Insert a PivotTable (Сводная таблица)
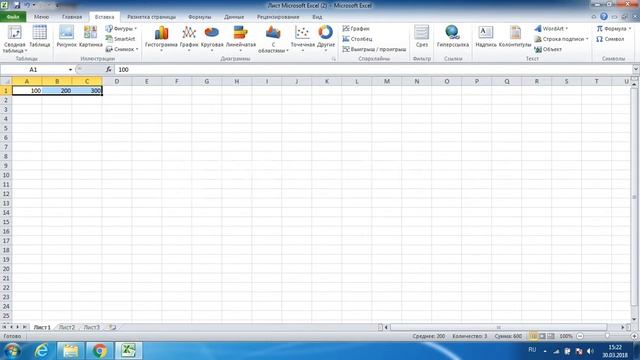The image size is (640, 360). [x=14, y=39]
